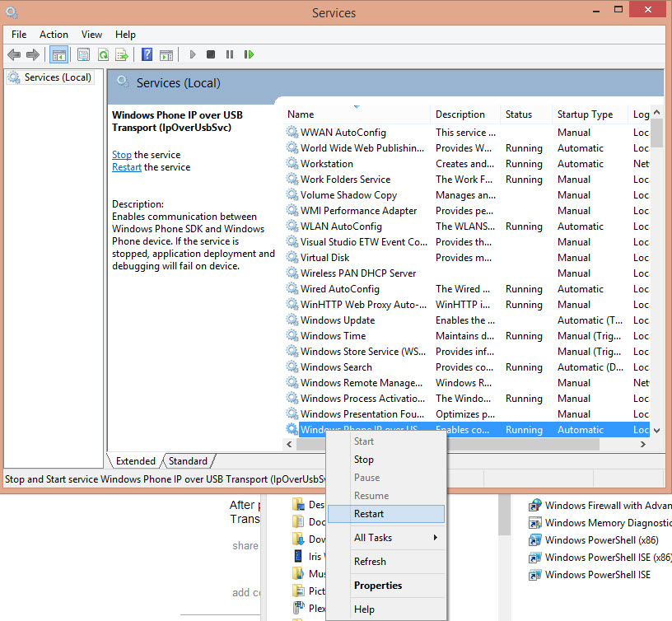672x621 pixels.
Task: Toggle the show/hide action pane icon
Action: point(166,54)
